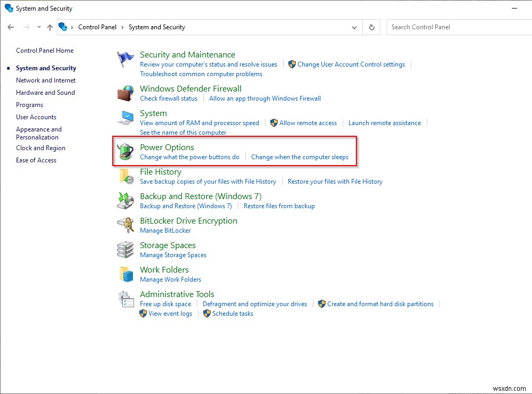Open Appearance and Personalization category
532x394 pixels.
pos(39,133)
